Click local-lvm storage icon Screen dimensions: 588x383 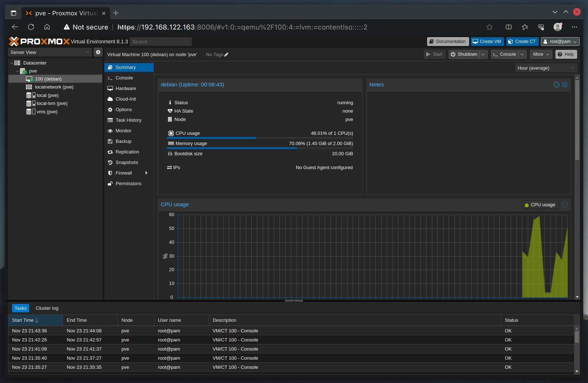click(x=31, y=103)
